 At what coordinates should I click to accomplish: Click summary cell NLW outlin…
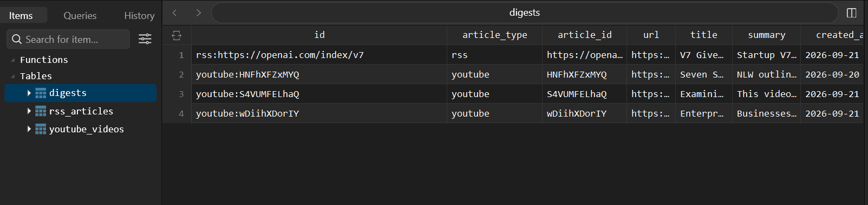point(767,74)
